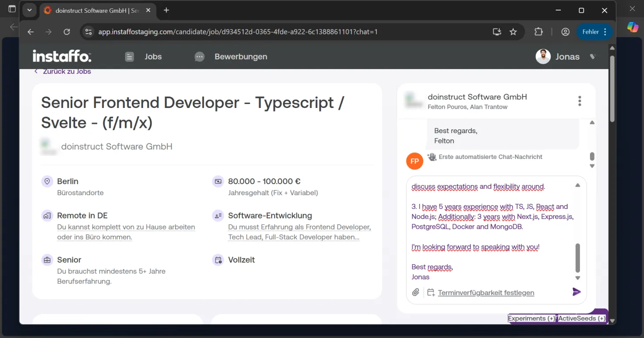The width and height of the screenshot is (644, 338).
Task: Go back in browser history
Action: pos(31,32)
